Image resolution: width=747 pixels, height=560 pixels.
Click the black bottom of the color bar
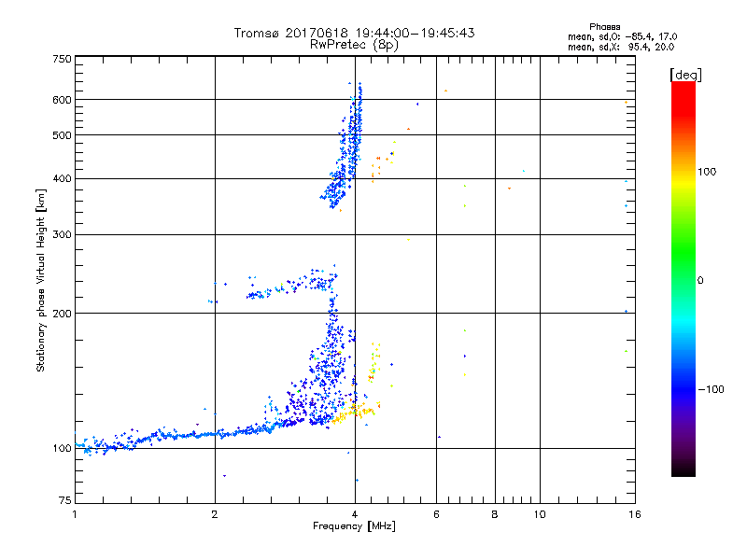[x=684, y=469]
